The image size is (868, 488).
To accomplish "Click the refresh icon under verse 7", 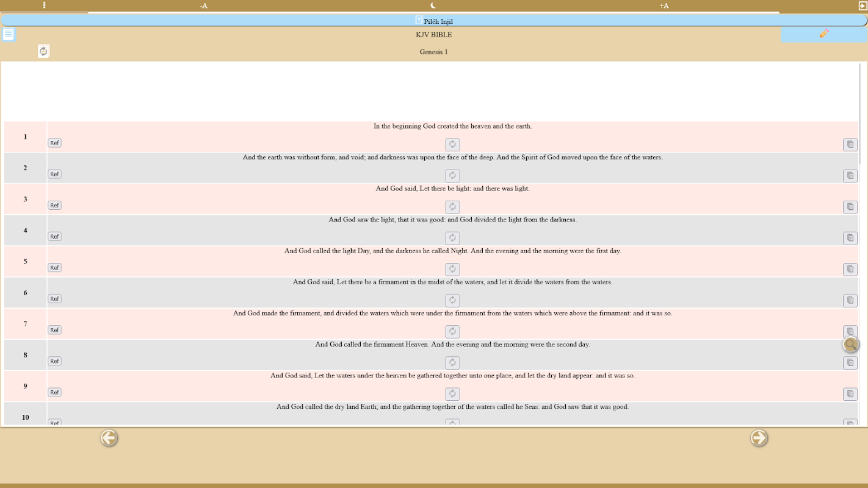I will click(452, 331).
